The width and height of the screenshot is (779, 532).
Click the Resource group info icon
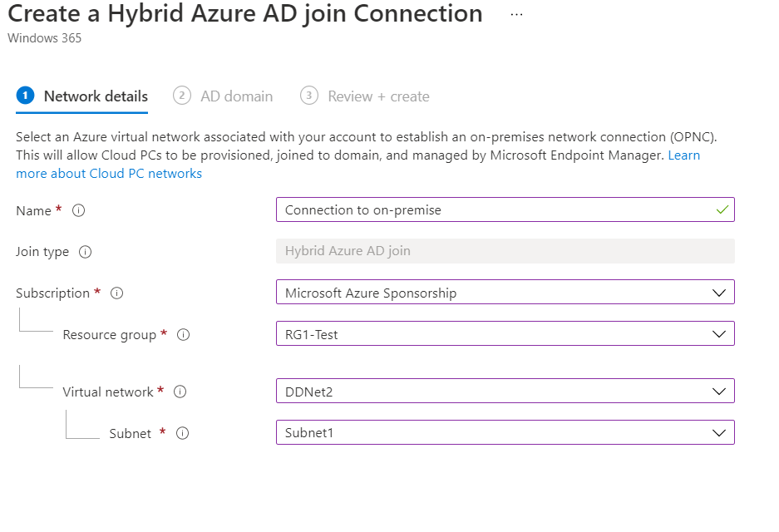[184, 335]
